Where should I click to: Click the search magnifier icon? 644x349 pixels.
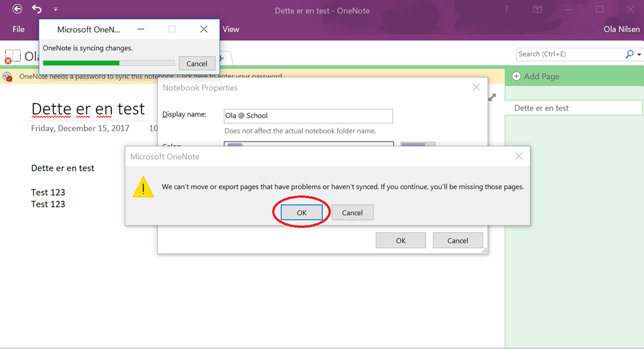(629, 55)
